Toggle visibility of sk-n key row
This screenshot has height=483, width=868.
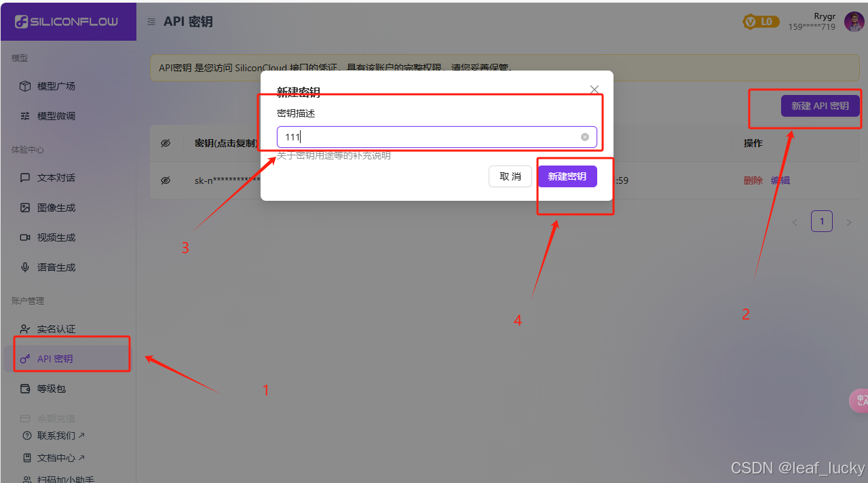point(166,180)
